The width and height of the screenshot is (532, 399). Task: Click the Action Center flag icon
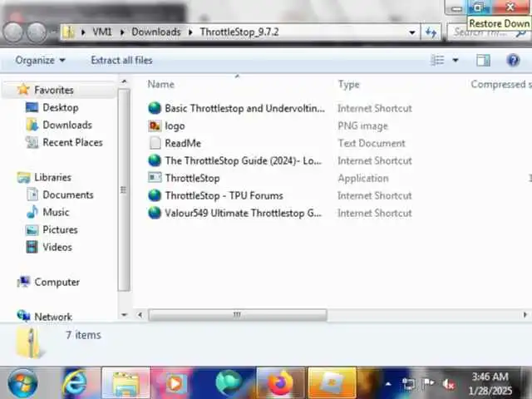pos(429,383)
